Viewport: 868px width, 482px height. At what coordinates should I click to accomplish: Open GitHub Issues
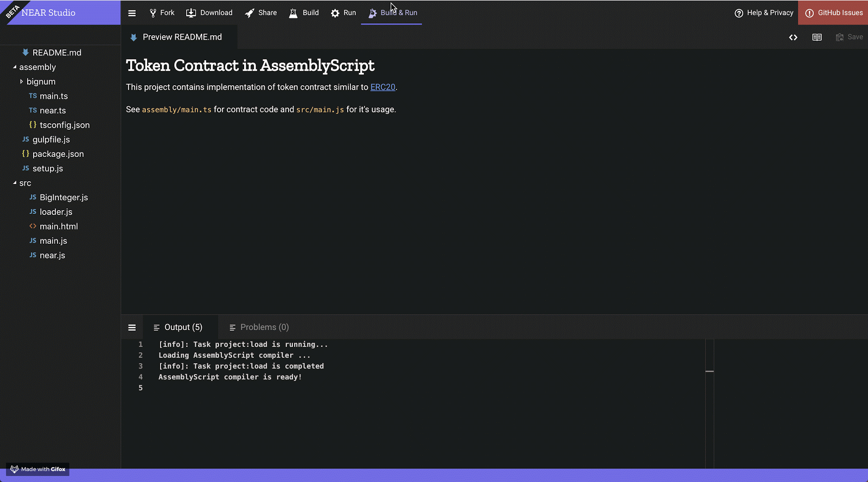click(x=833, y=13)
